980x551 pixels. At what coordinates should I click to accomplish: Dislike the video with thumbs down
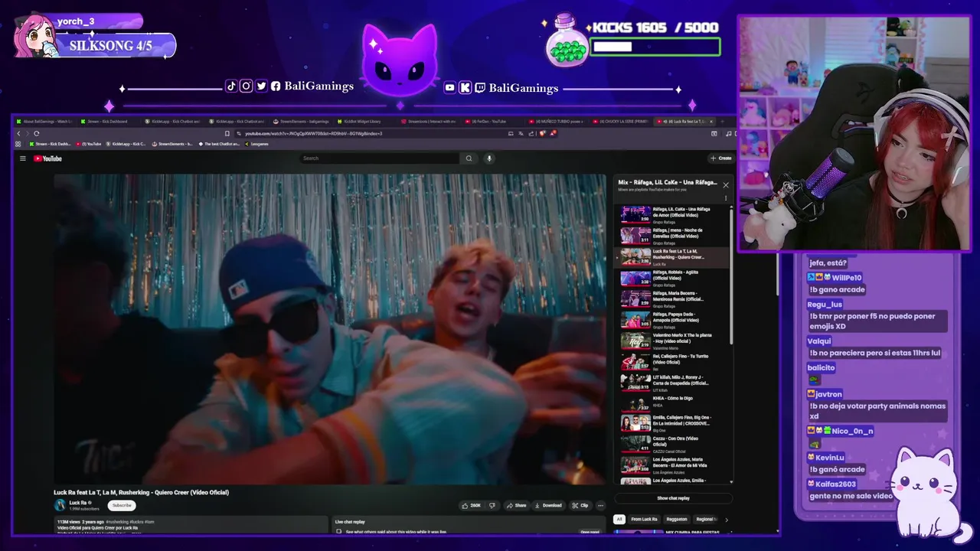[x=492, y=505]
